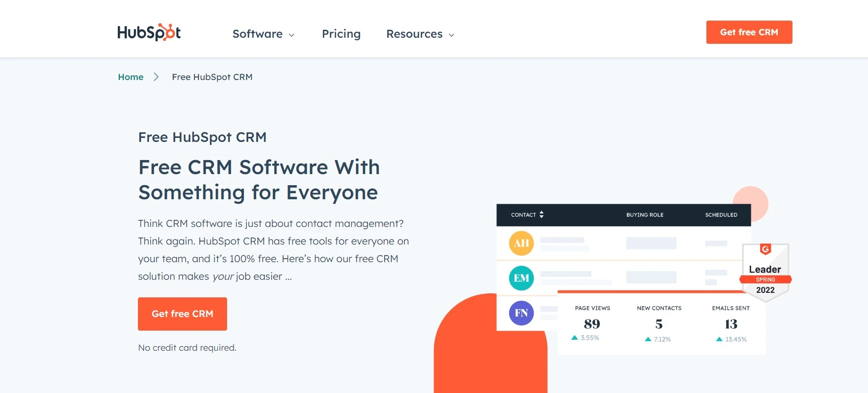Follow the Home breadcrumb link

point(131,77)
